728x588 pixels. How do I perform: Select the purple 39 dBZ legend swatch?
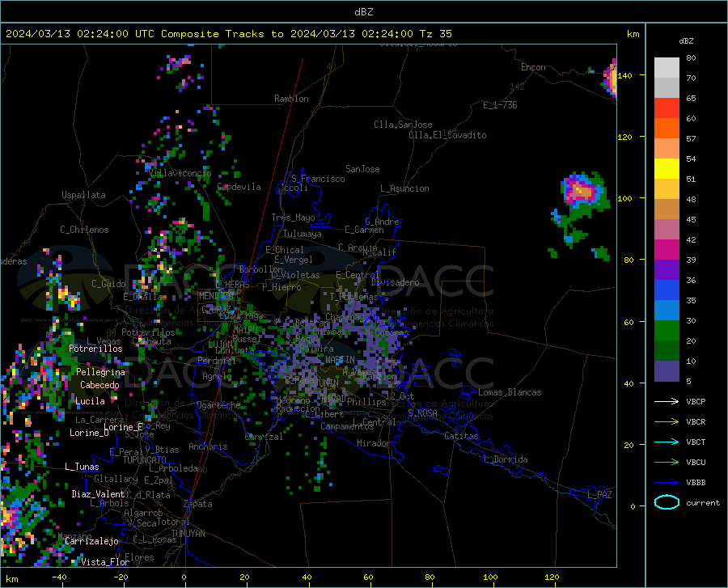667,269
